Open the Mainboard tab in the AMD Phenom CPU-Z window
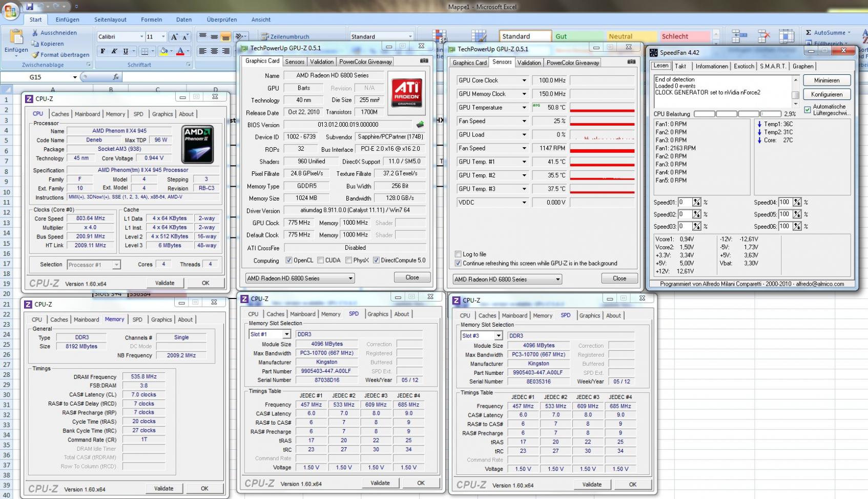 87,114
